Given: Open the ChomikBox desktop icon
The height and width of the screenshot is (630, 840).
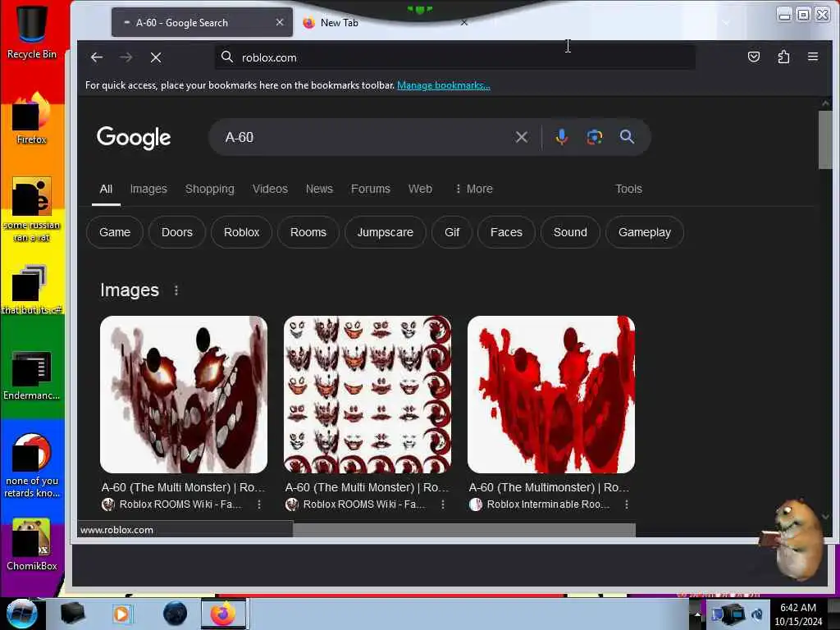Looking at the screenshot, I should click(32, 545).
